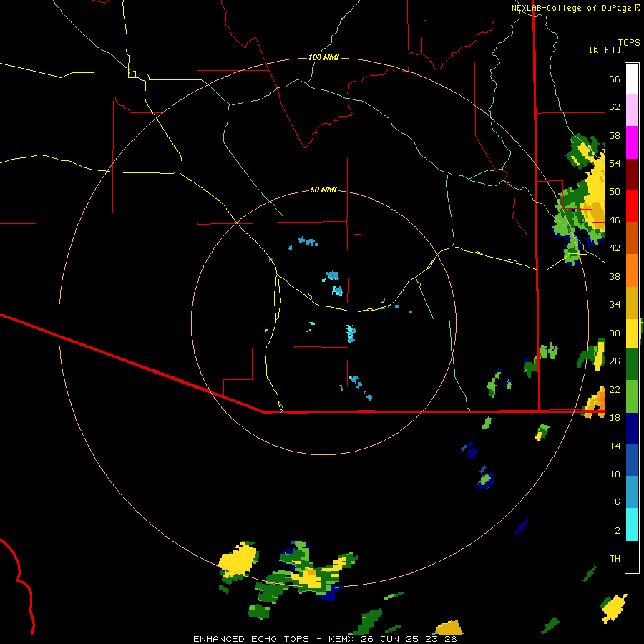Click the TH threshold legend label
The image size is (644, 644).
(x=615, y=559)
